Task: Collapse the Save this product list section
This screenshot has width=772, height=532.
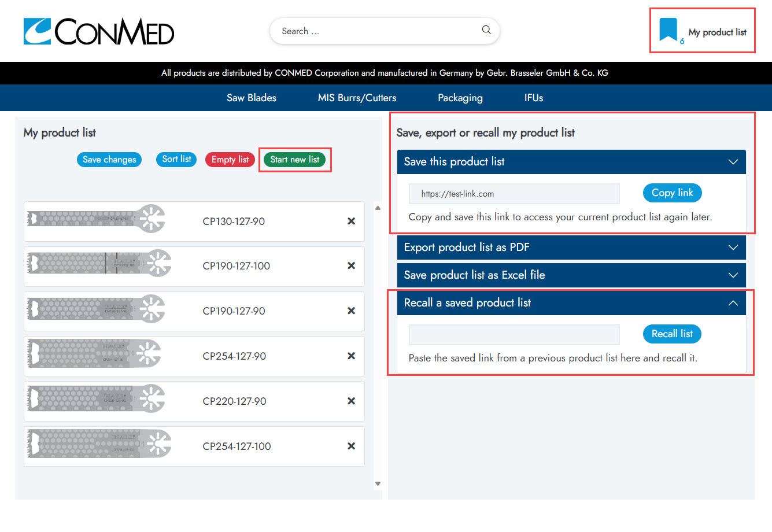Action: [x=733, y=162]
